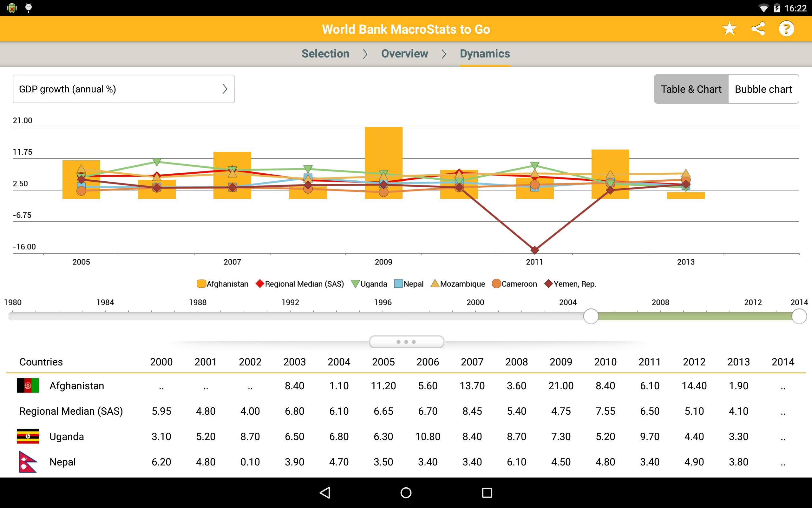Image resolution: width=812 pixels, height=508 pixels.
Task: Tap Uganda 2006 value 10.80
Action: 428,437
